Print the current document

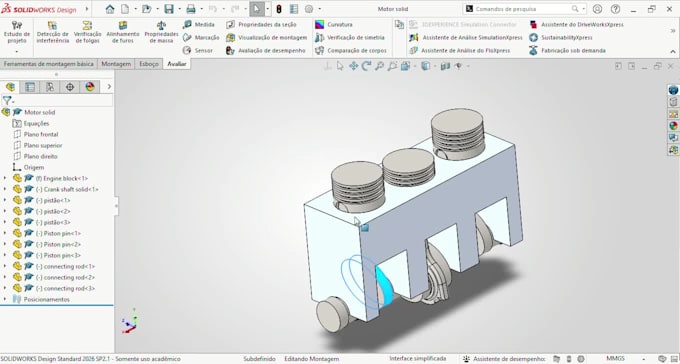191,9
